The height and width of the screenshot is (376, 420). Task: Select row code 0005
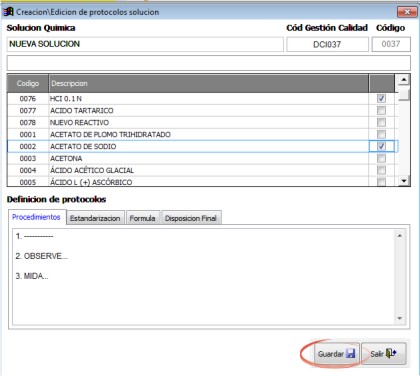[28, 182]
